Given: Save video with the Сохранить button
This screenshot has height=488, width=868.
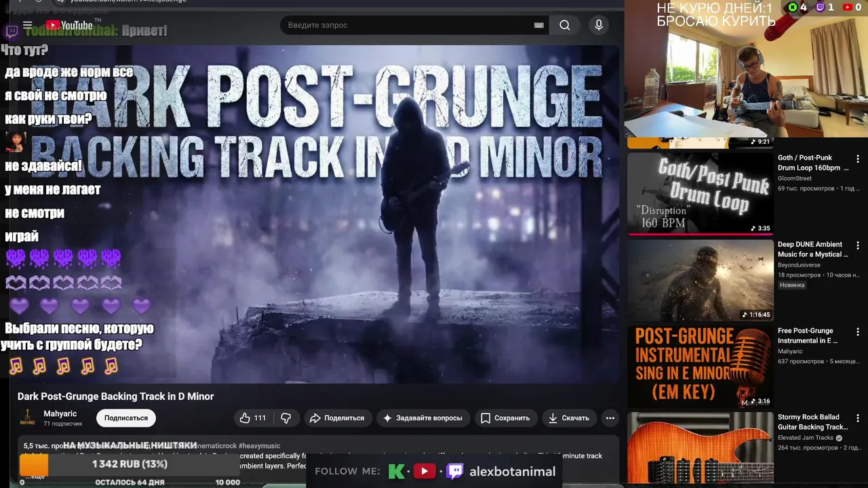Looking at the screenshot, I should 506,418.
